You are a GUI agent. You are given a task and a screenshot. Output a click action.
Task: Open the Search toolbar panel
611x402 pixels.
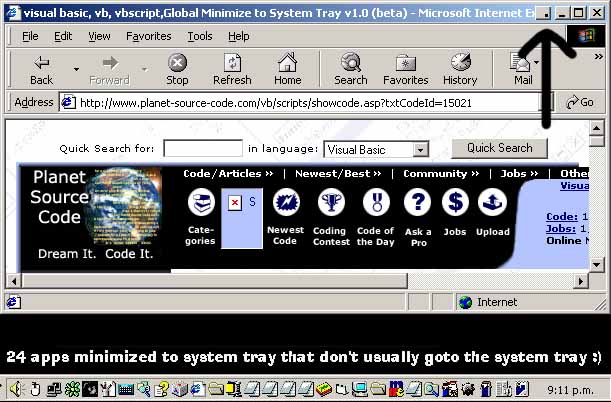pos(350,69)
